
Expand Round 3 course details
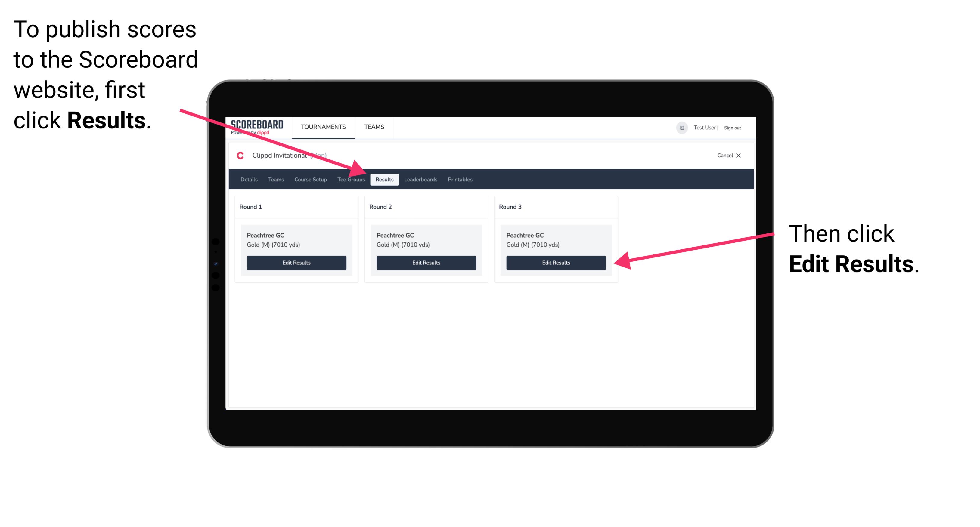(x=555, y=240)
